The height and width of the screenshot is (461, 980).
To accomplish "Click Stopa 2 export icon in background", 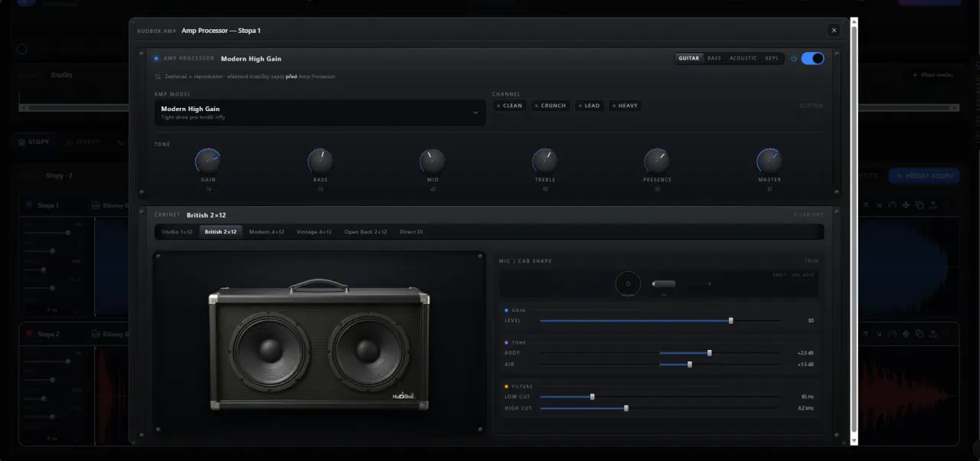I will pos(933,334).
